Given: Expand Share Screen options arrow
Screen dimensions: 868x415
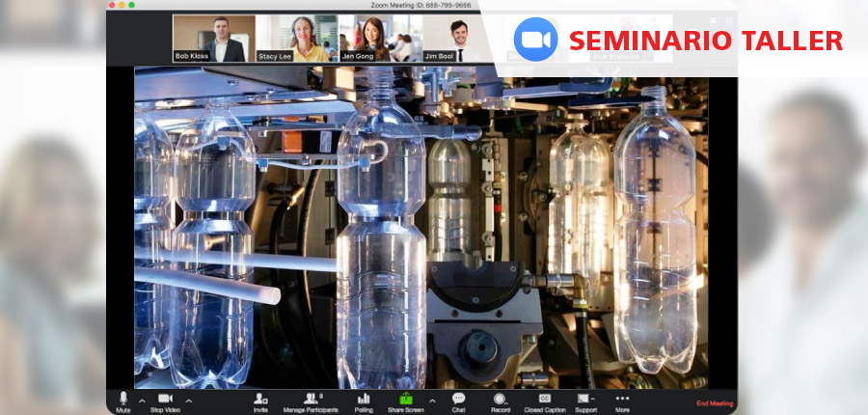Looking at the screenshot, I should click(x=431, y=400).
